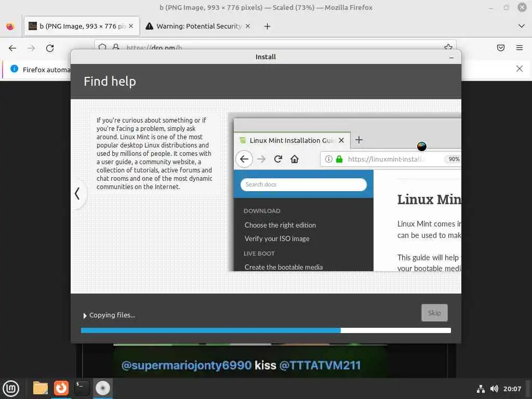The width and height of the screenshot is (532, 399).
Task: Open Firefox View pinned icon
Action: tap(10, 26)
